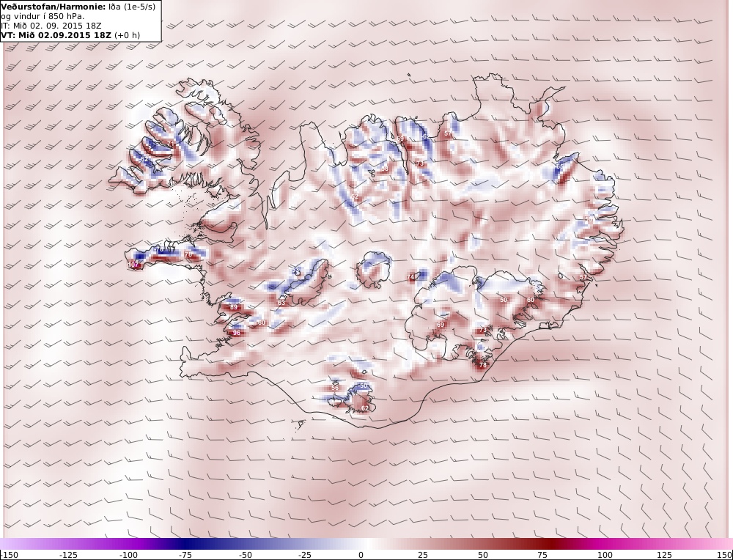This screenshot has height=560, width=733.
Task: Click the 71 value label in the Westfjords
Action: click(x=171, y=144)
